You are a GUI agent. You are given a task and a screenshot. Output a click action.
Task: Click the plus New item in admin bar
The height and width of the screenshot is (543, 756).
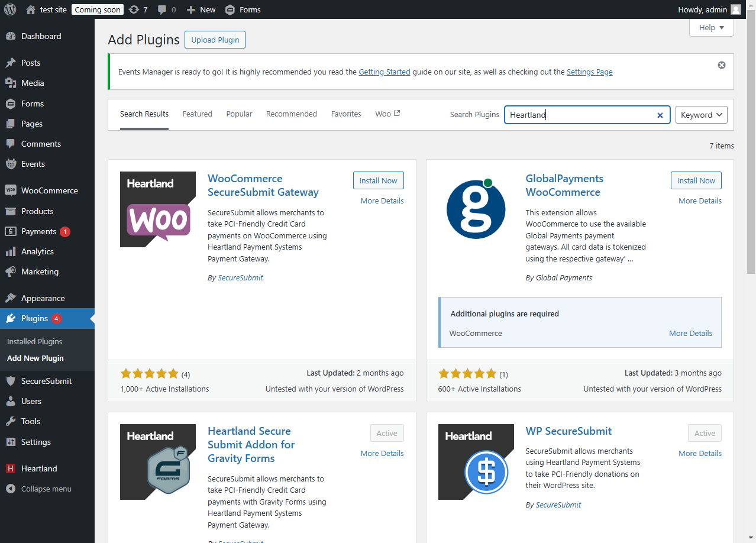point(201,9)
